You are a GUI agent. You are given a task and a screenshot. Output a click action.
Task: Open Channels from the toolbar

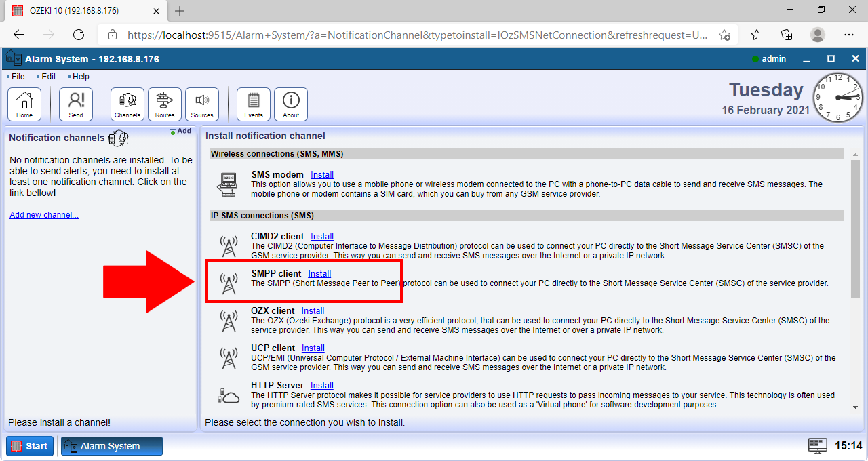pyautogui.click(x=127, y=104)
